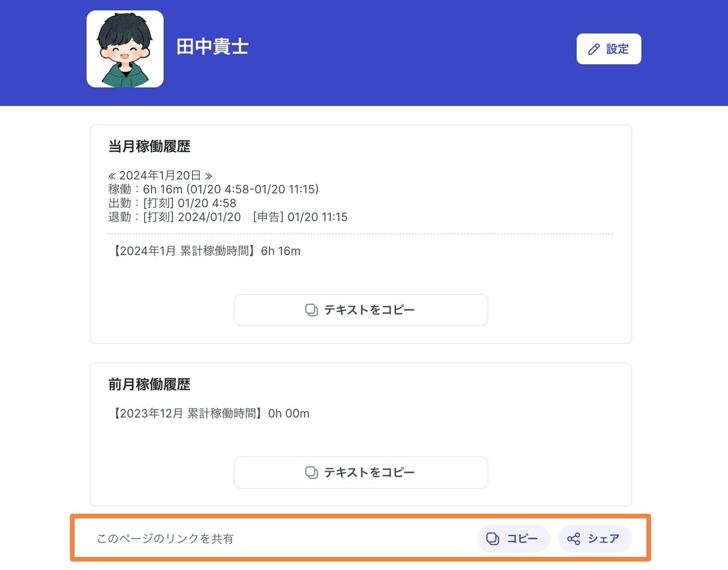Open the 設定 settings button

click(608, 49)
